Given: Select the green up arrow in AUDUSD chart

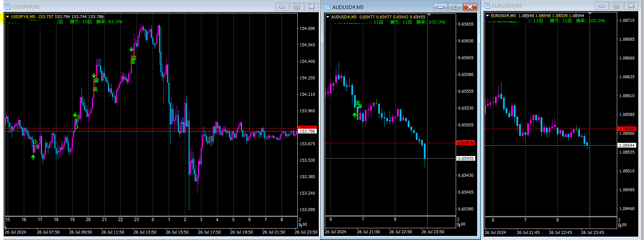Looking at the screenshot, I should click(355, 115).
